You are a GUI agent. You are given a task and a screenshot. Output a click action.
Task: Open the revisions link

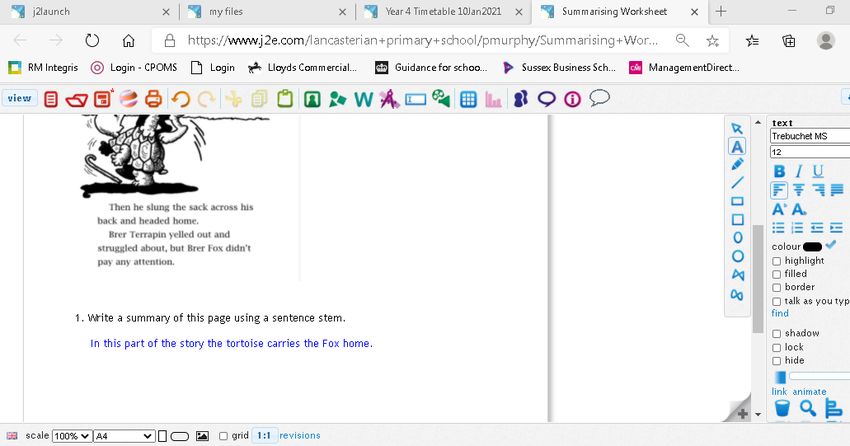(x=300, y=435)
